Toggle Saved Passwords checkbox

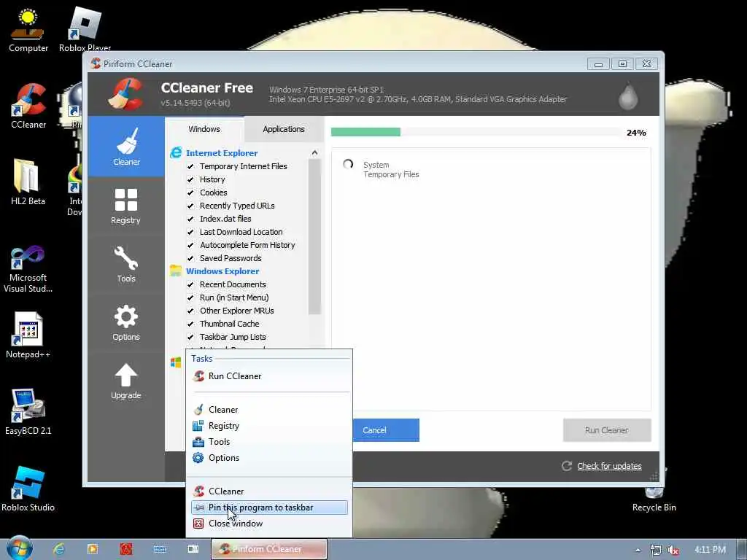(190, 258)
